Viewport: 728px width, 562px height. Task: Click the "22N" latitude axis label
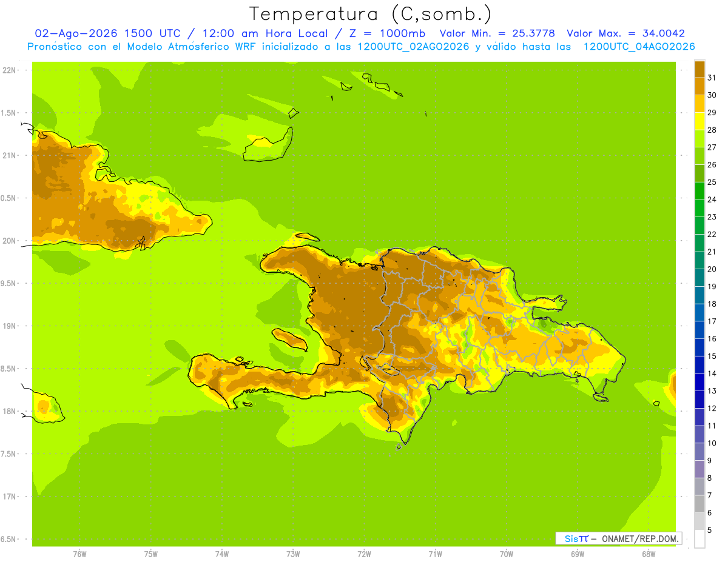10,70
